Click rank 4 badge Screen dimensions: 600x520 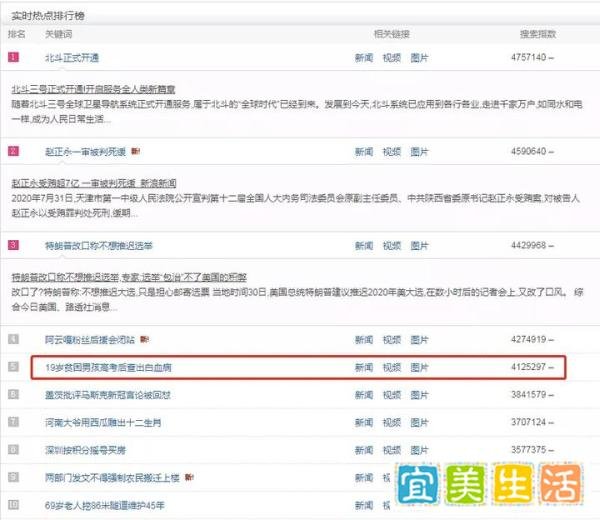coord(13,339)
